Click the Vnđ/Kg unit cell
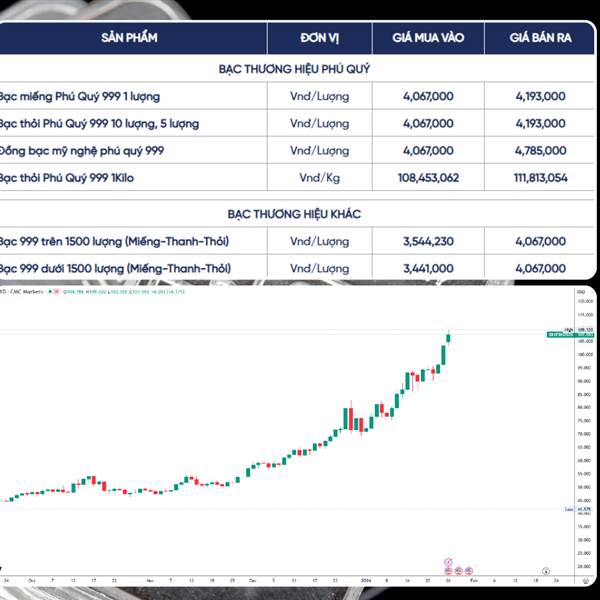This screenshot has height=600, width=600. pyautogui.click(x=320, y=178)
